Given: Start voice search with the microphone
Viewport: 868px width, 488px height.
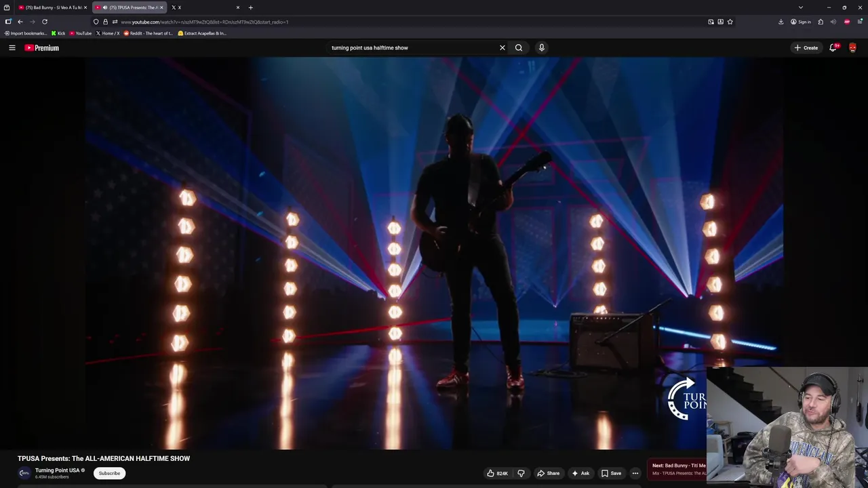Looking at the screenshot, I should point(541,47).
